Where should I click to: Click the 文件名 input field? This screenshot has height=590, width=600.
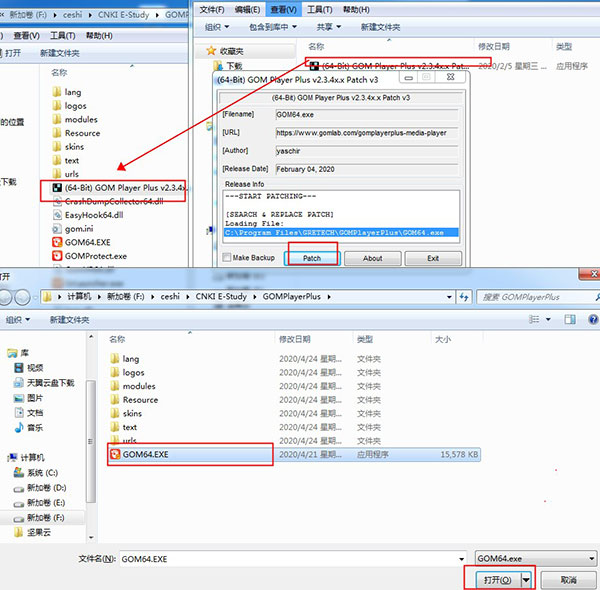click(289, 559)
